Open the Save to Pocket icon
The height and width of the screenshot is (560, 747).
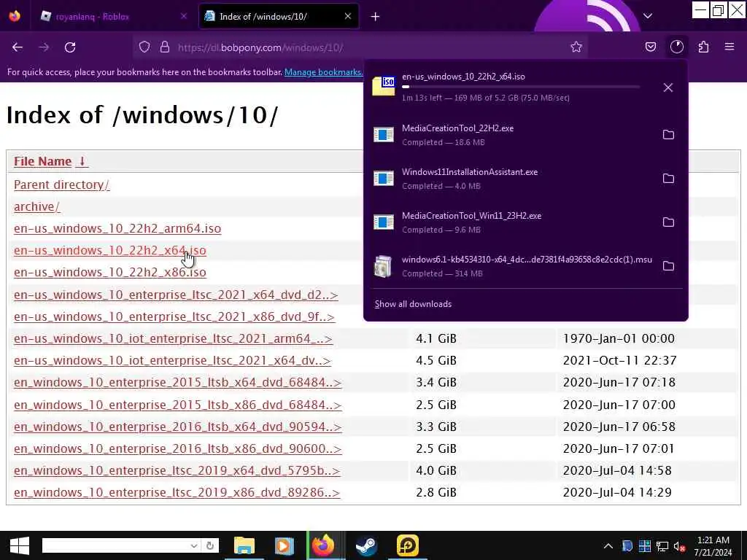[651, 47]
